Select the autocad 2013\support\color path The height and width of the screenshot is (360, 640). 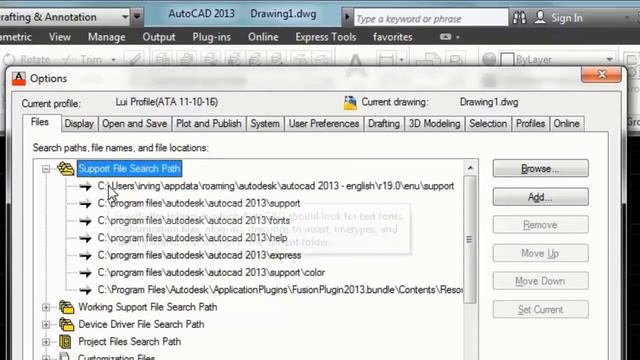click(211, 273)
